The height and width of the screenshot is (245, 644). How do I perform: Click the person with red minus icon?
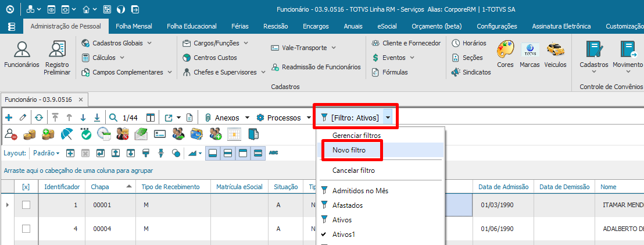pyautogui.click(x=10, y=134)
